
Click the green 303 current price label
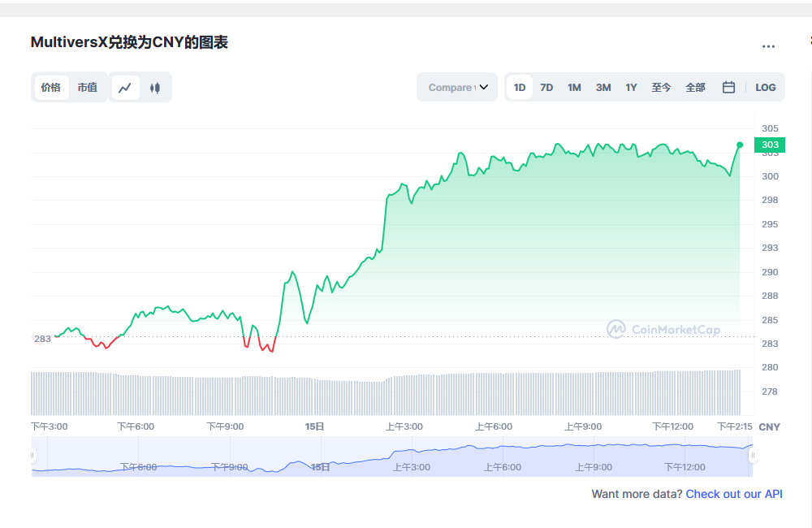pos(770,145)
